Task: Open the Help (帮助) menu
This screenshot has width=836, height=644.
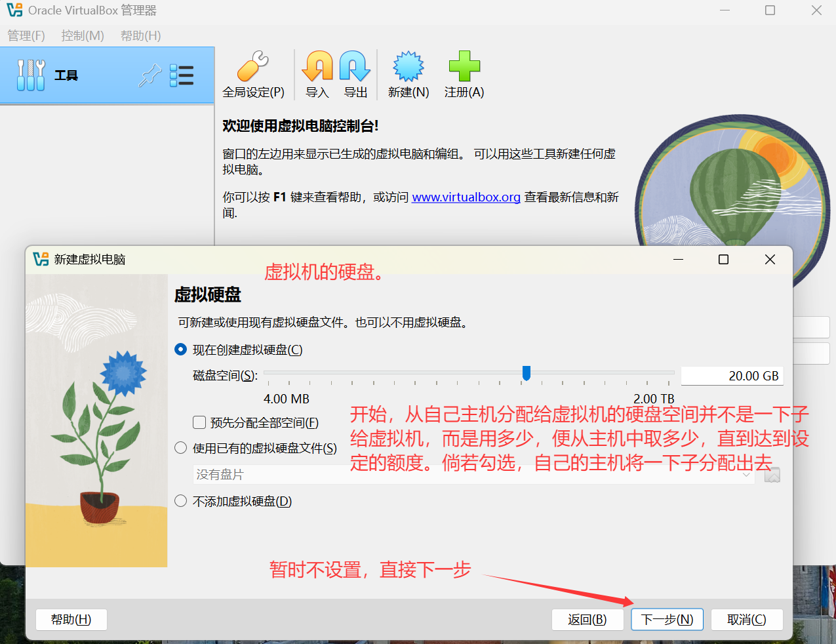Action: (x=140, y=35)
